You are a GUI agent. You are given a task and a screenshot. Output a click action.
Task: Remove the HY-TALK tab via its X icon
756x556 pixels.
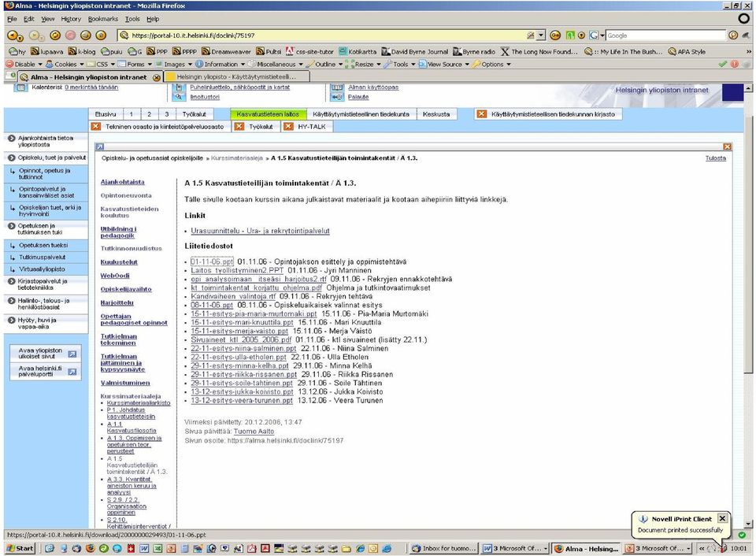pos(289,126)
